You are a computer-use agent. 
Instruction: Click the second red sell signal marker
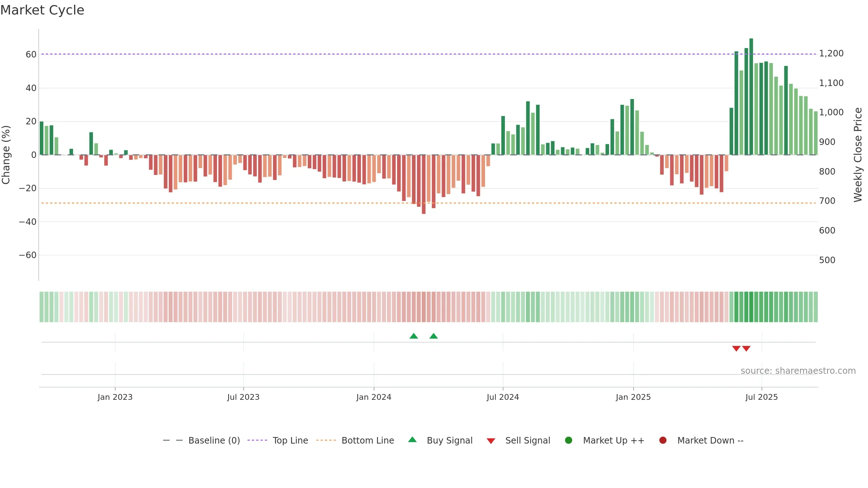point(746,348)
